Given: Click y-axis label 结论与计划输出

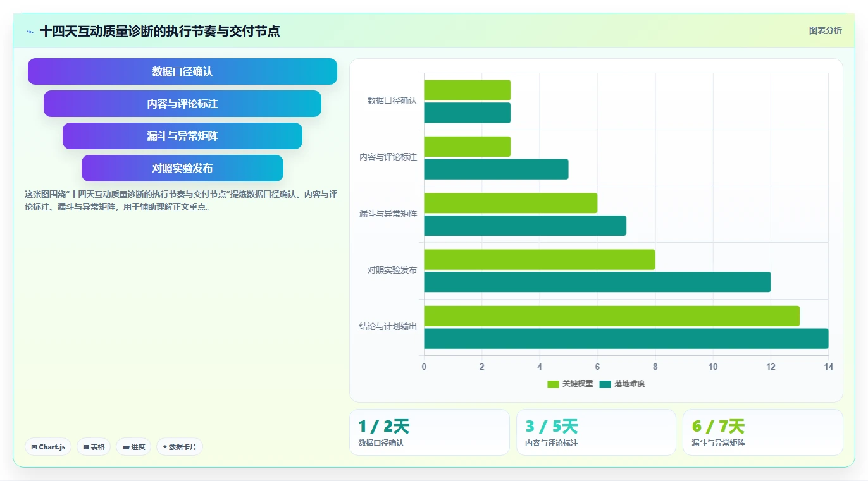Looking at the screenshot, I should (388, 327).
